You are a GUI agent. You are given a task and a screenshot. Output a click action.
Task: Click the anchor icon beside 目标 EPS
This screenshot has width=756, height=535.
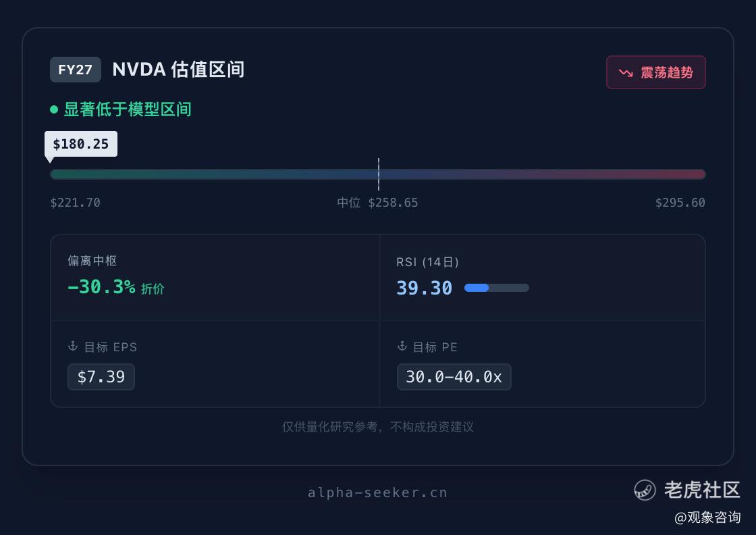coord(73,347)
